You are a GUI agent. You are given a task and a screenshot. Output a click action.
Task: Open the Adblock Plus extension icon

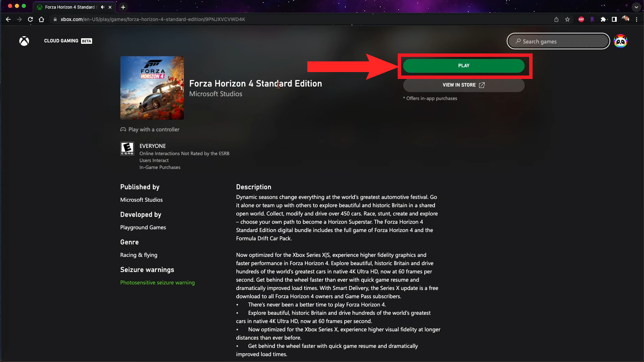[581, 19]
